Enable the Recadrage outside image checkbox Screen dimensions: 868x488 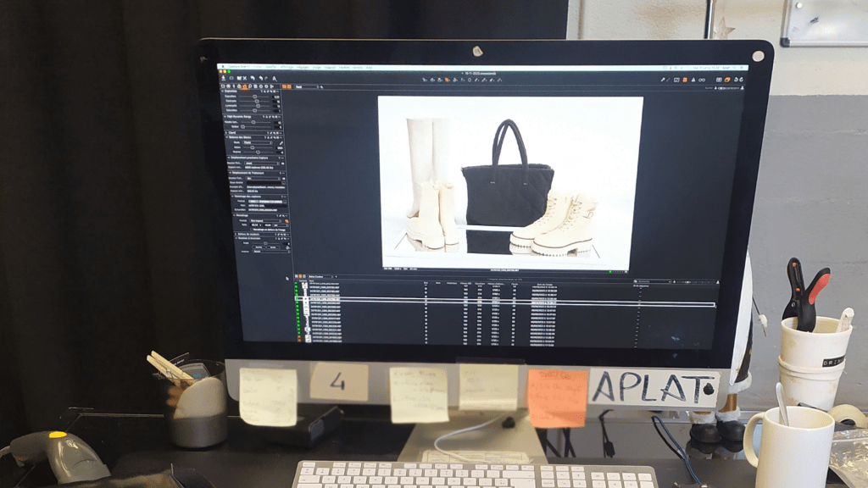[x=253, y=229]
